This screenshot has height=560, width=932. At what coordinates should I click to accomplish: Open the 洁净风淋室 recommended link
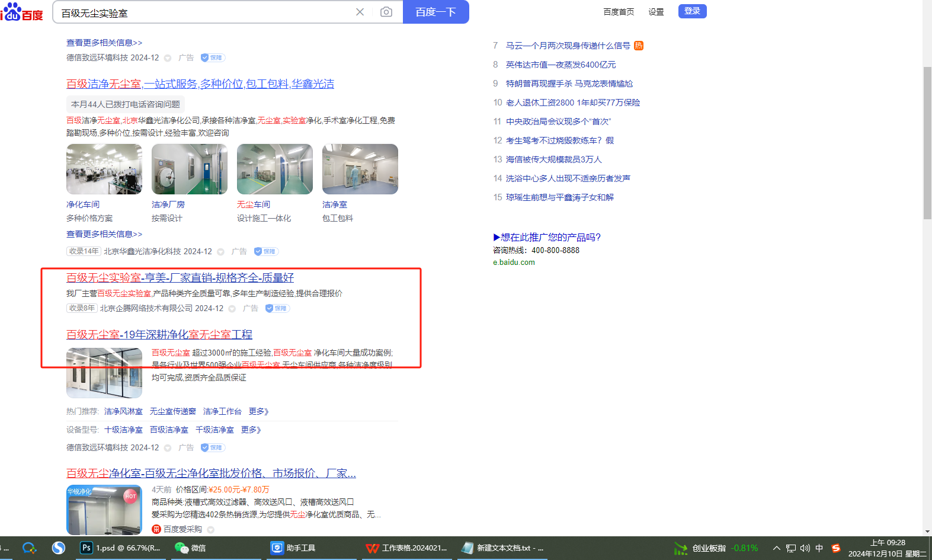pyautogui.click(x=123, y=411)
